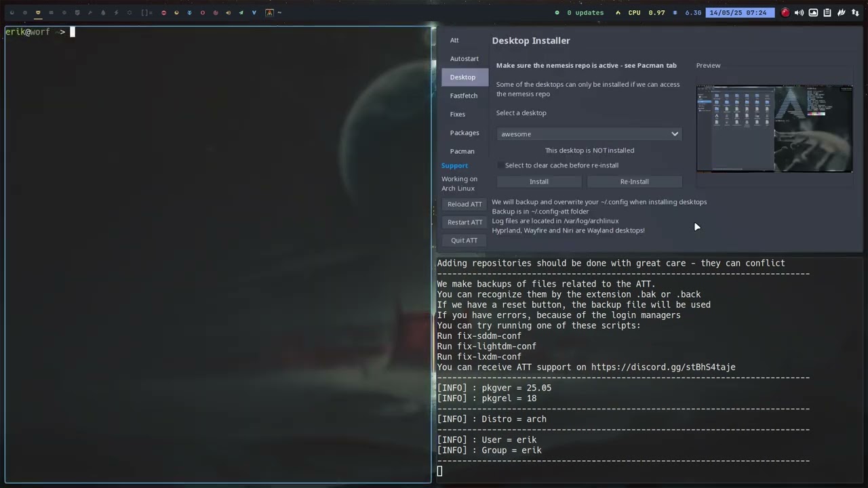
Task: Enable clear cache before re-install checkbox
Action: (x=500, y=165)
